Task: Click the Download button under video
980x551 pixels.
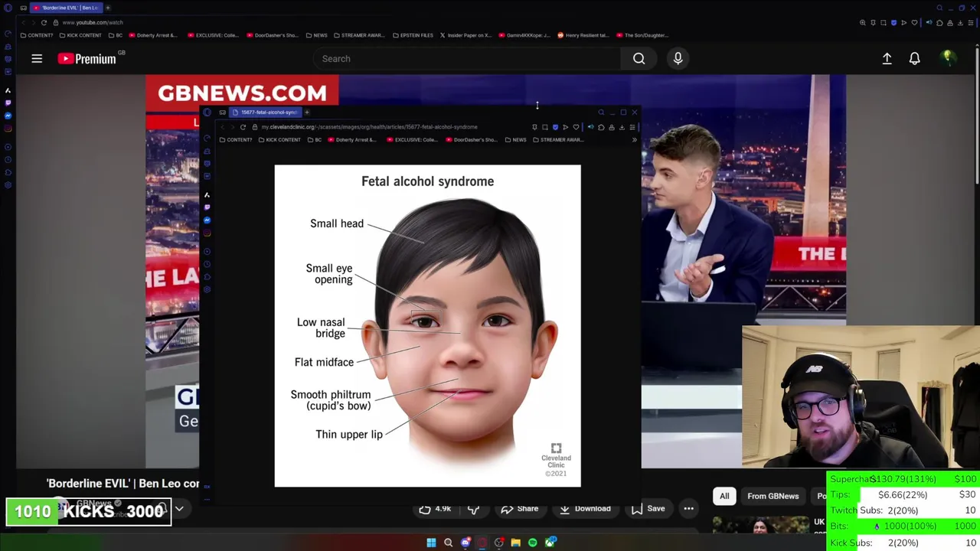Action: [x=585, y=509]
